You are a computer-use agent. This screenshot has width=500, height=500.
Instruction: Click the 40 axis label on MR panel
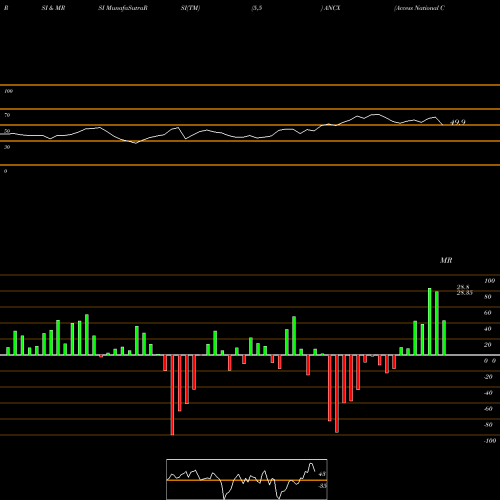pyautogui.click(x=488, y=329)
